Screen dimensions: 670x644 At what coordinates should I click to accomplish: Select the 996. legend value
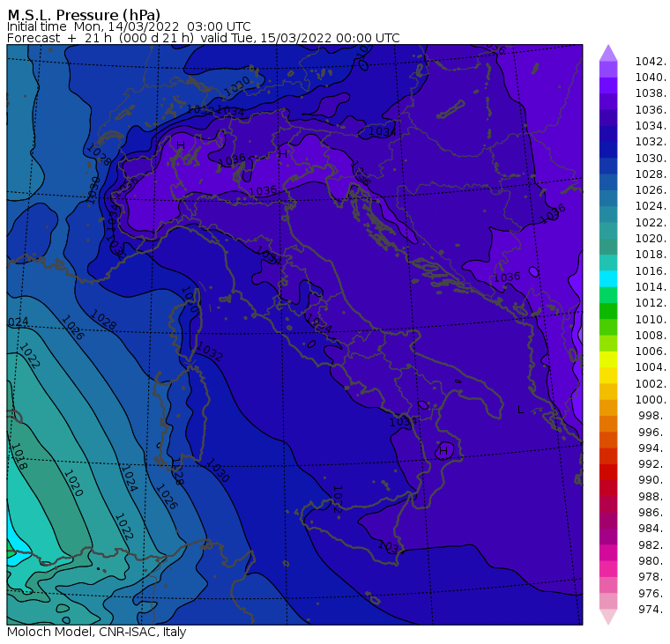[652, 433]
